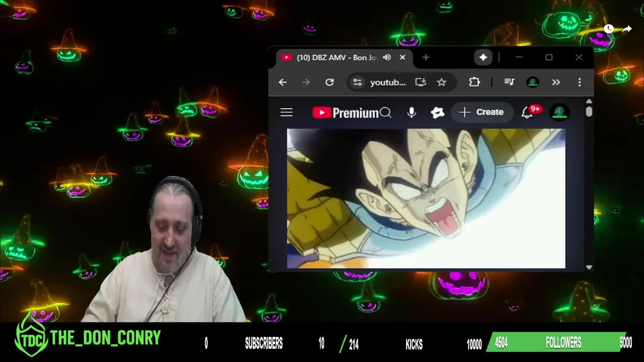The image size is (644, 362).
Task: Open the YouTube hamburger guide menu
Action: 286,113
